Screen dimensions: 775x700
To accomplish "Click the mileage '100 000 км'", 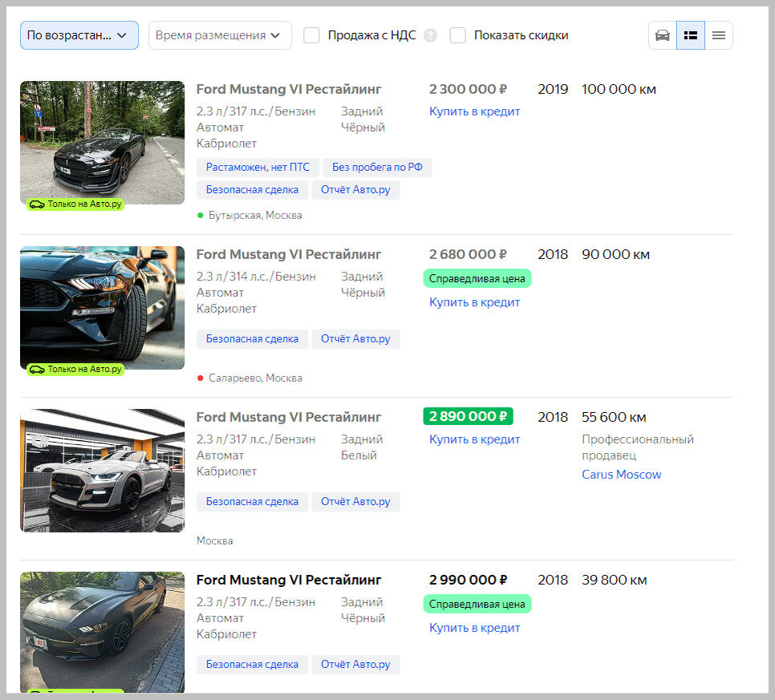I will [x=619, y=90].
